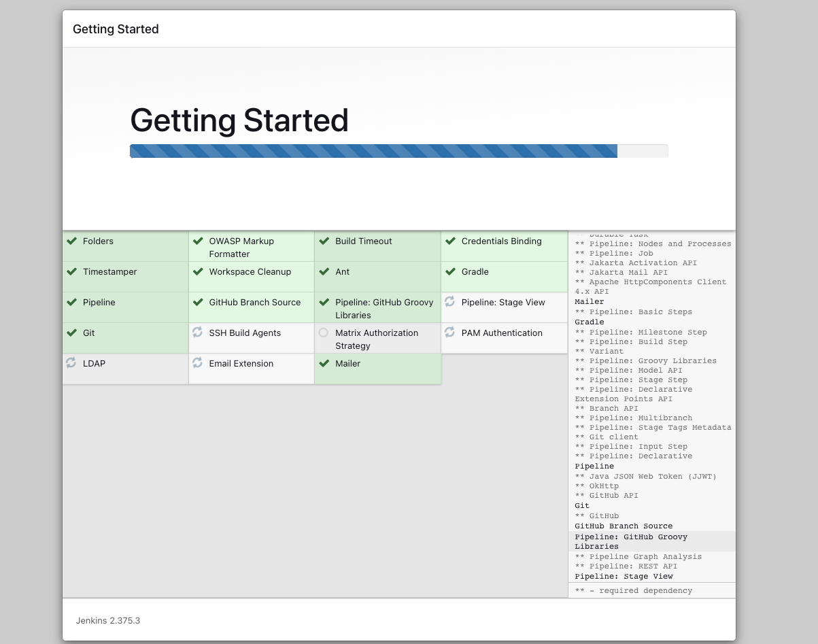
Task: Click the Mailer entry in the log
Action: tap(590, 301)
